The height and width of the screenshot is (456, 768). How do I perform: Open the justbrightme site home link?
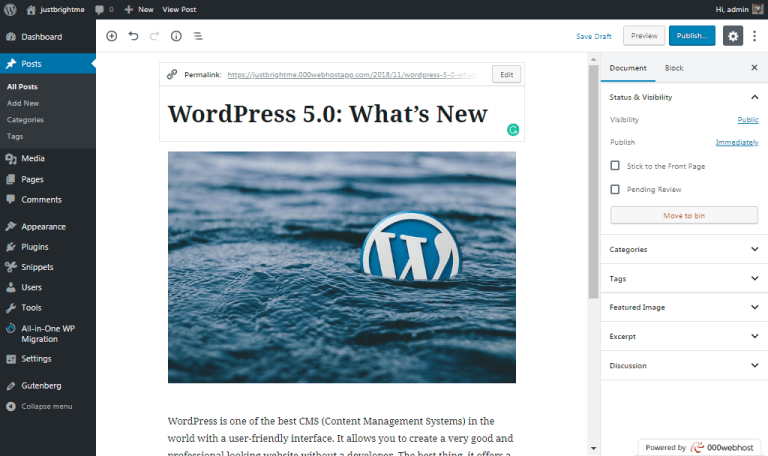pos(55,9)
